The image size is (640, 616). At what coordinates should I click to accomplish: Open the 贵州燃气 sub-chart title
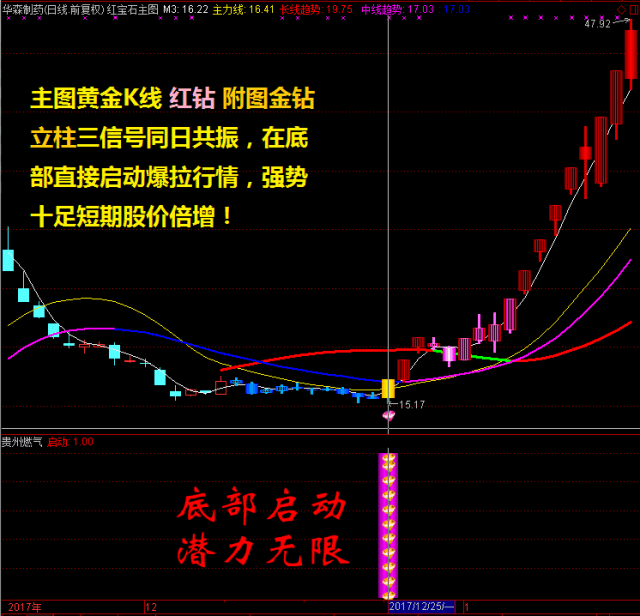pos(21,441)
